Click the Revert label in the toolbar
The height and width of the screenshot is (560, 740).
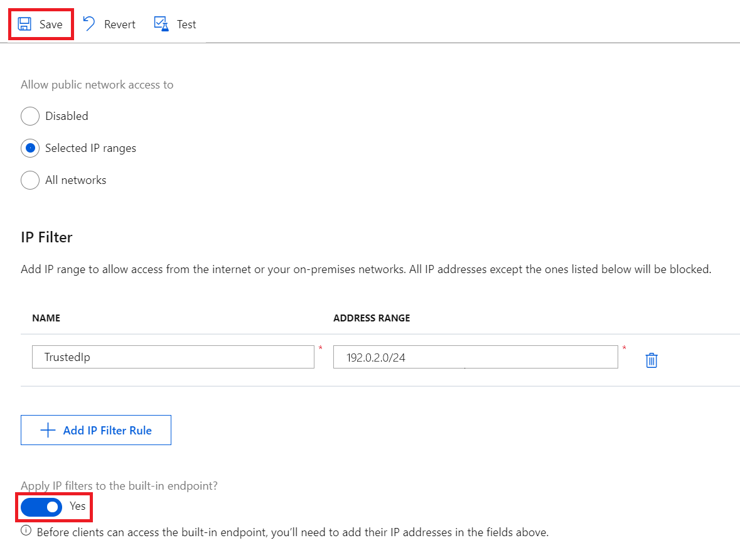pyautogui.click(x=118, y=24)
